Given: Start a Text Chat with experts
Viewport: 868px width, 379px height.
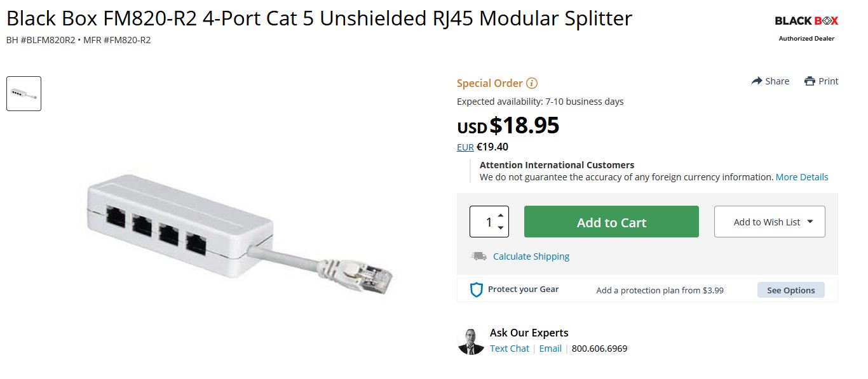Looking at the screenshot, I should click(510, 349).
